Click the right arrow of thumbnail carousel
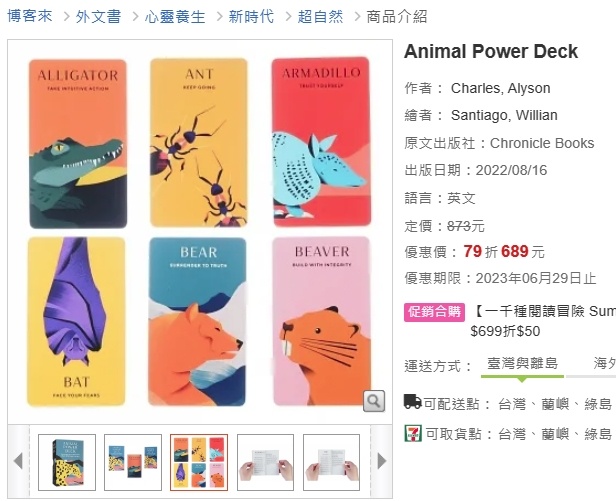This screenshot has width=616, height=501. 381,461
